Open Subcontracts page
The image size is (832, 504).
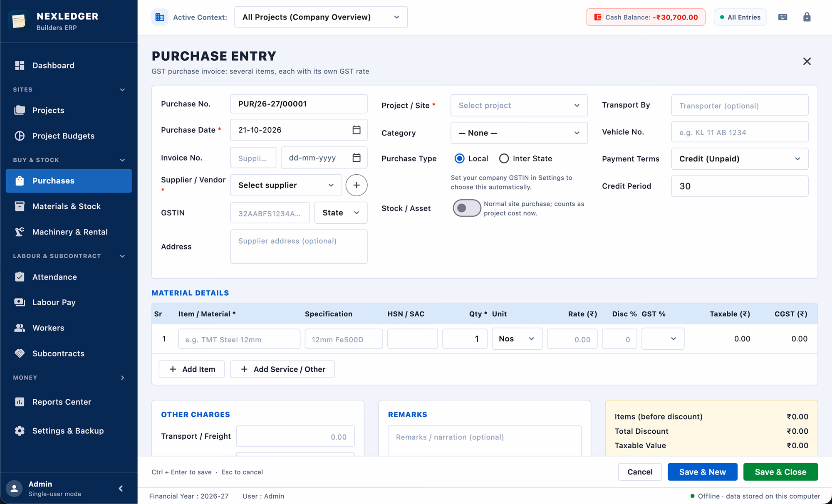tap(69, 353)
